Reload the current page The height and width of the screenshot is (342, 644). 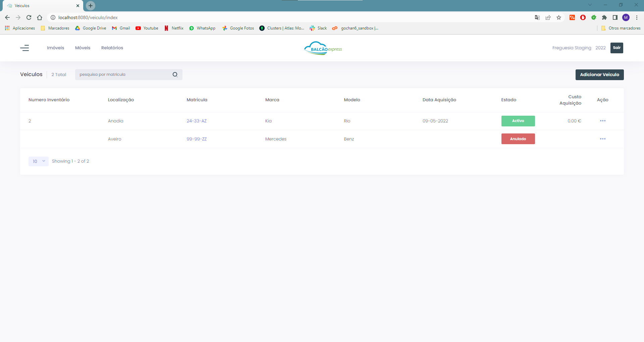pyautogui.click(x=29, y=17)
